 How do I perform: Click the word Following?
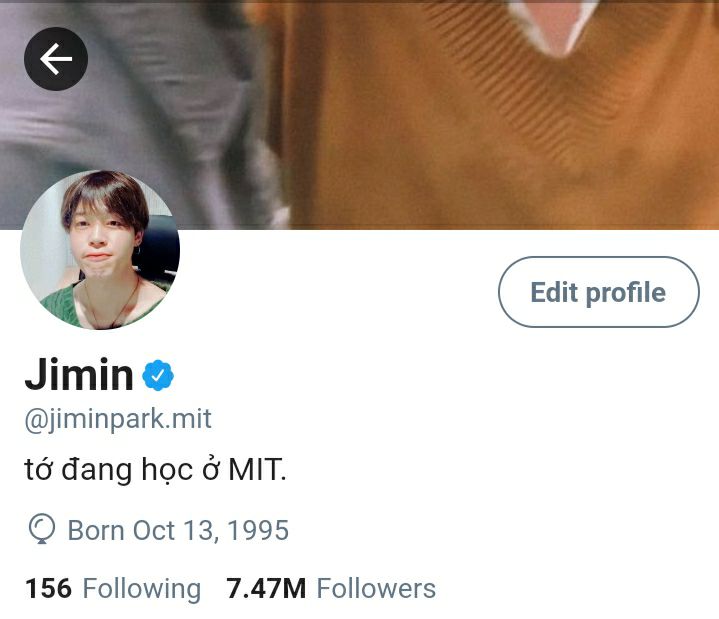coord(142,589)
